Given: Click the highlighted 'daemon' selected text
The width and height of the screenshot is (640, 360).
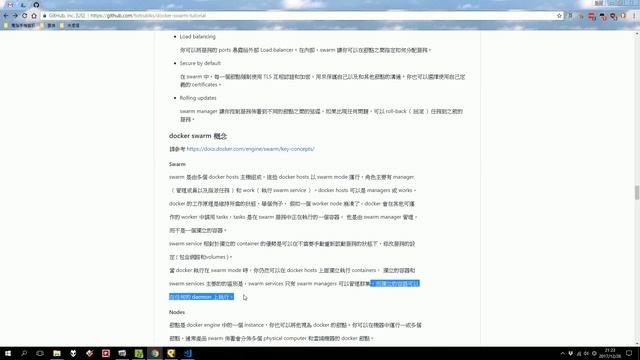Looking at the screenshot, I should pyautogui.click(x=202, y=297).
